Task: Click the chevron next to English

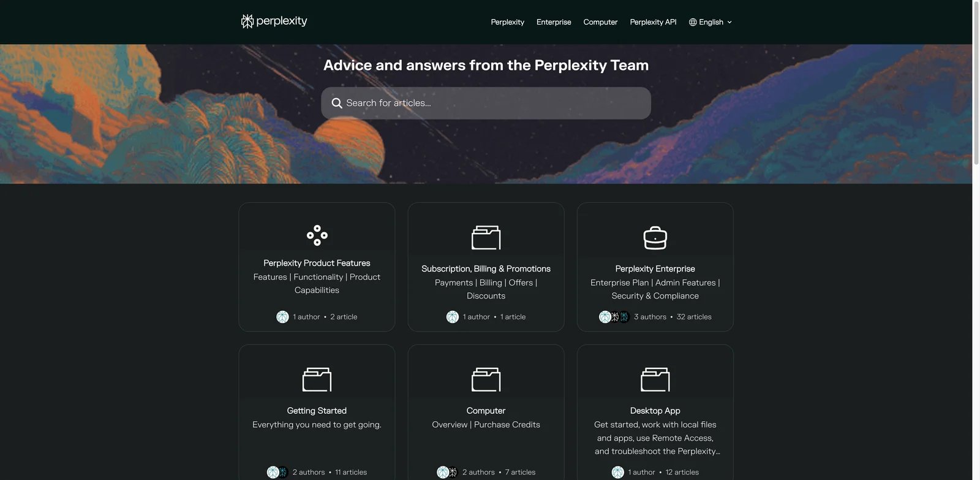Action: pos(729,22)
